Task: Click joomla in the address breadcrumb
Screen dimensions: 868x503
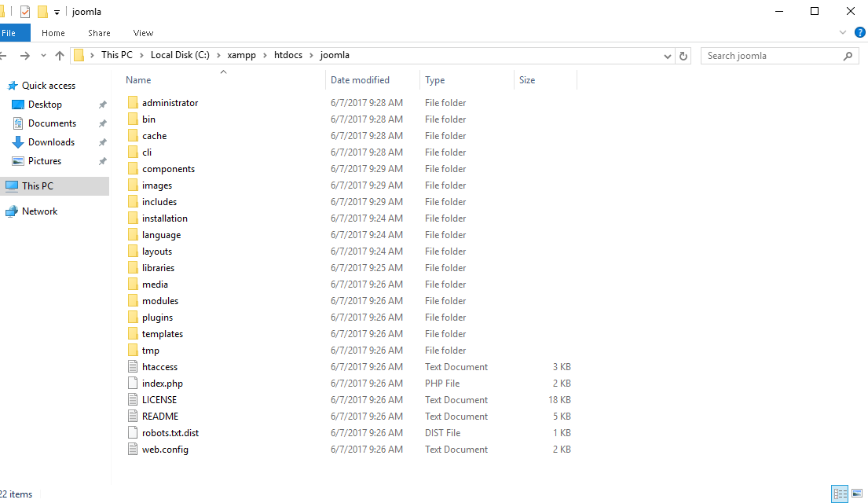Action: click(x=335, y=55)
